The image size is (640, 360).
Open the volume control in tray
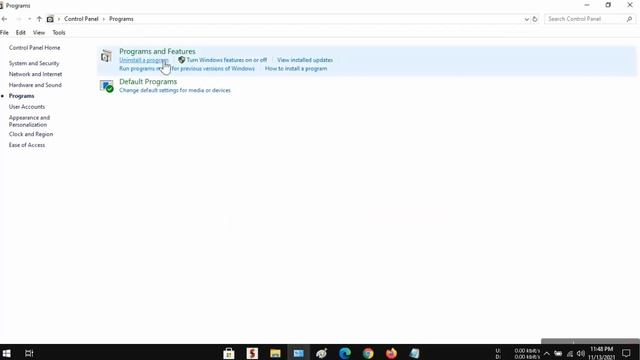[x=581, y=353]
